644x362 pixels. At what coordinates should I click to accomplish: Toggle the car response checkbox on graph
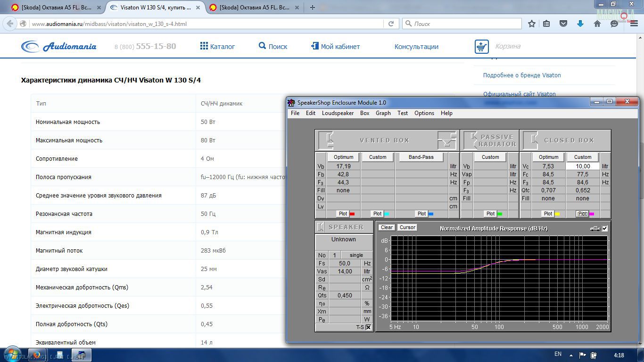pyautogui.click(x=605, y=228)
